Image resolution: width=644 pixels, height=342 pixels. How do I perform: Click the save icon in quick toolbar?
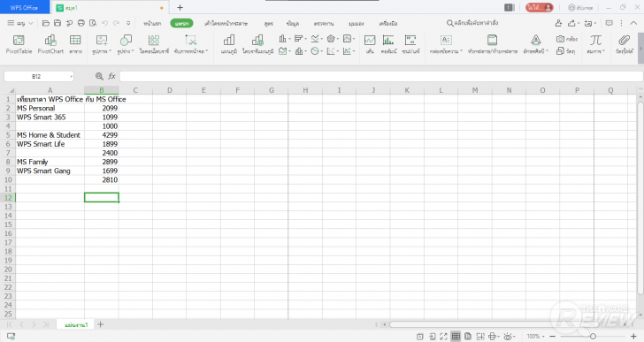57,23
